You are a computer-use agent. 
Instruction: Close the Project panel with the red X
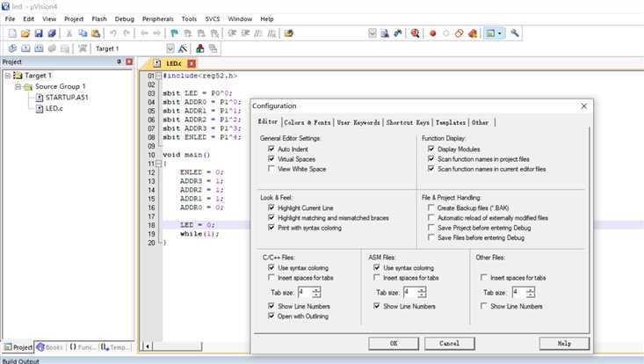(129, 62)
